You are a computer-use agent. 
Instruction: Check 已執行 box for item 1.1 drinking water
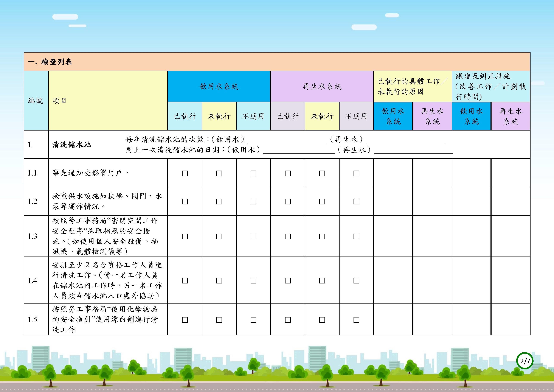(x=185, y=173)
